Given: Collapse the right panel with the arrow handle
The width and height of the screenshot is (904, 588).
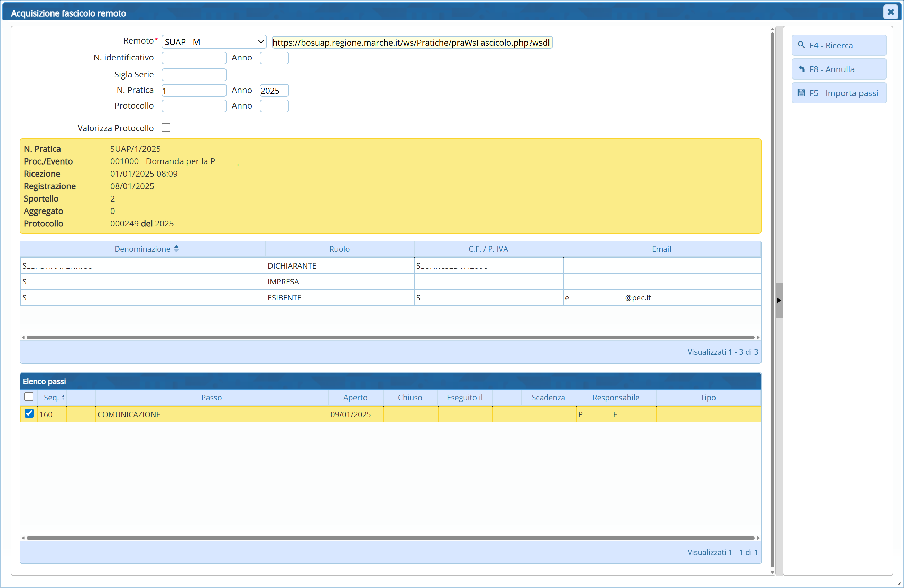Looking at the screenshot, I should pyautogui.click(x=779, y=300).
